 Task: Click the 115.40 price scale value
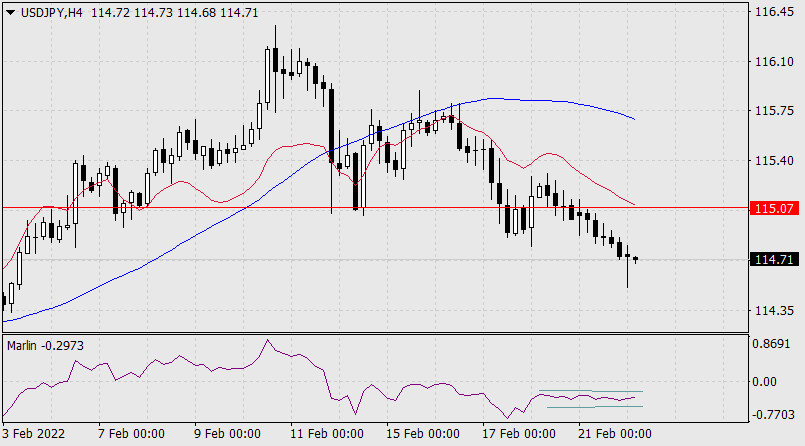[x=774, y=161]
